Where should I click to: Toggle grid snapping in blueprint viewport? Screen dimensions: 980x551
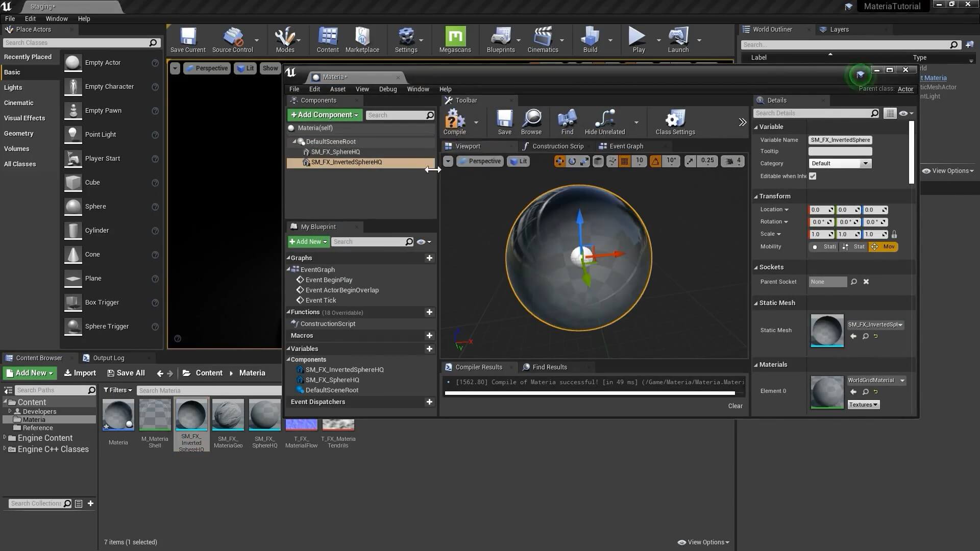tap(624, 161)
